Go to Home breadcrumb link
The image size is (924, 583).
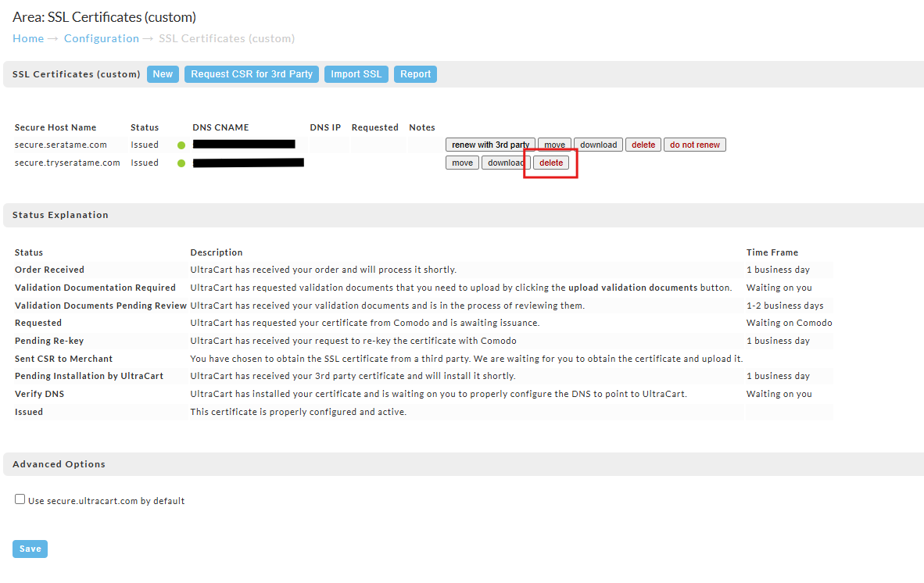pyautogui.click(x=28, y=38)
